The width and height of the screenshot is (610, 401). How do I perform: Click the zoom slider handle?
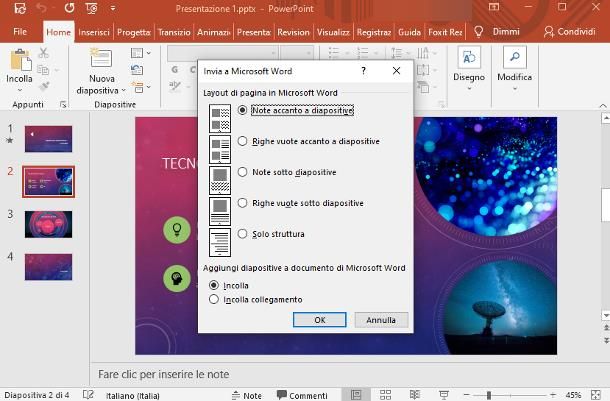coord(489,395)
